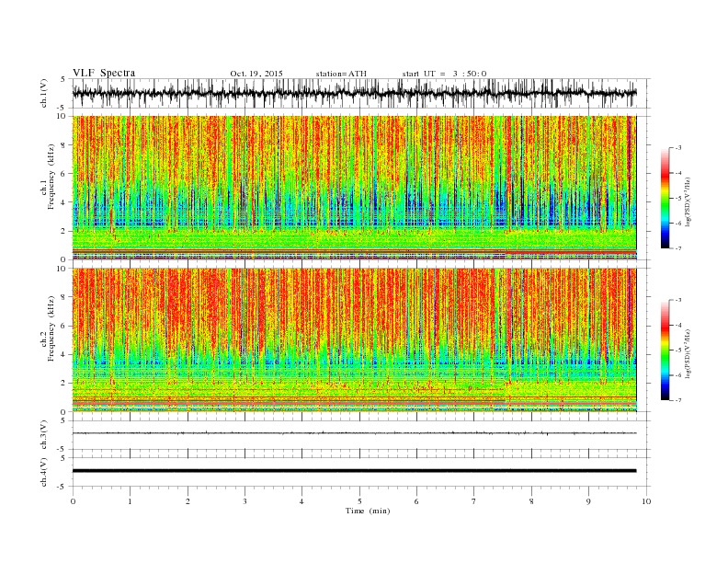Click the '7' tick on time axis
The image size is (728, 563).
(x=474, y=501)
